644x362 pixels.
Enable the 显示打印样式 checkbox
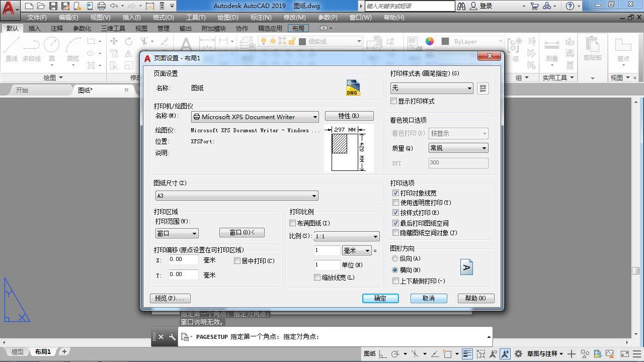point(394,101)
